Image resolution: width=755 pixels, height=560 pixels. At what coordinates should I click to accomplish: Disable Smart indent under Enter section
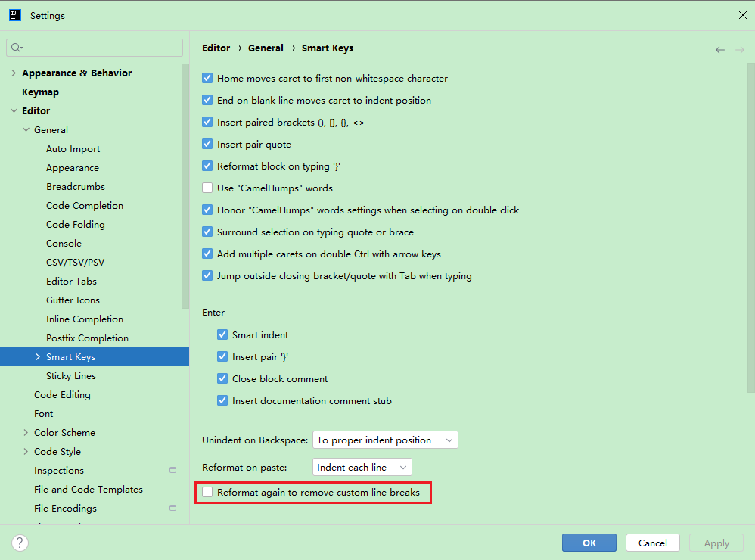click(222, 335)
